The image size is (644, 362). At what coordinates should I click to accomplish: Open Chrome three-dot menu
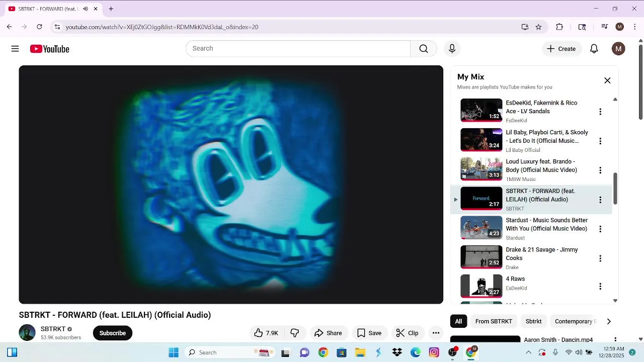(x=635, y=27)
